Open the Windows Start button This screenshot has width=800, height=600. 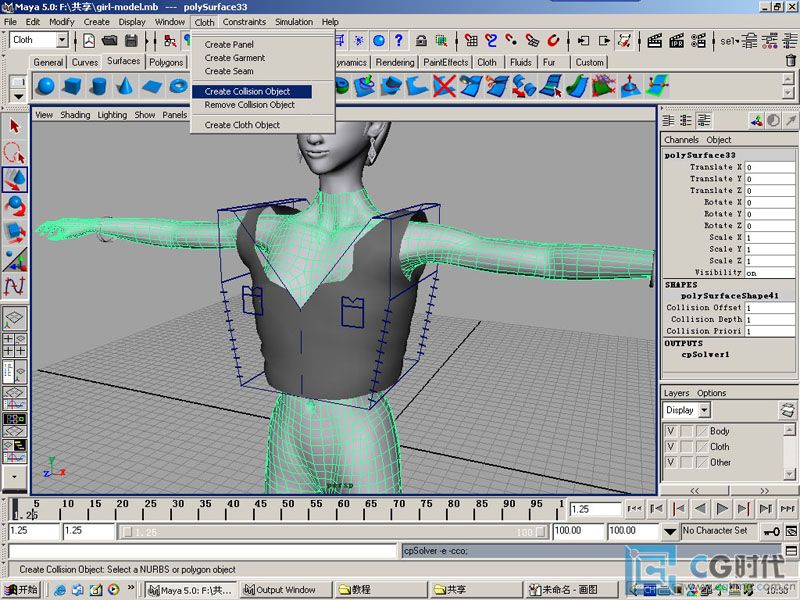tap(20, 590)
